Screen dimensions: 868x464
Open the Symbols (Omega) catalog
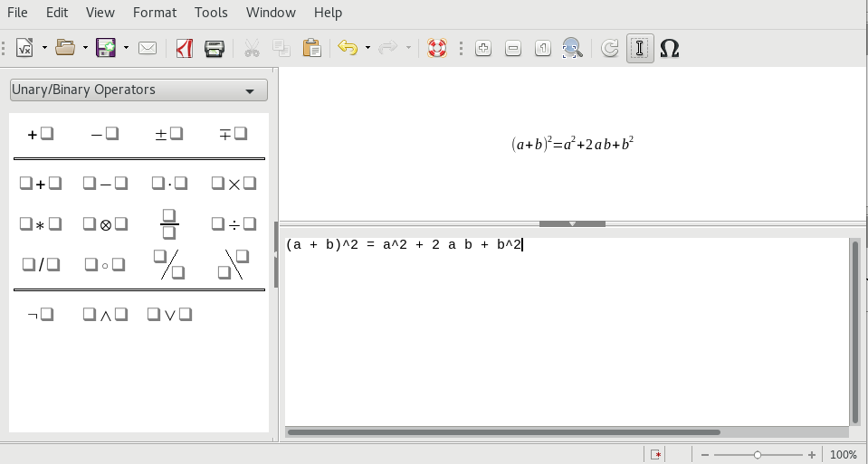[x=670, y=48]
